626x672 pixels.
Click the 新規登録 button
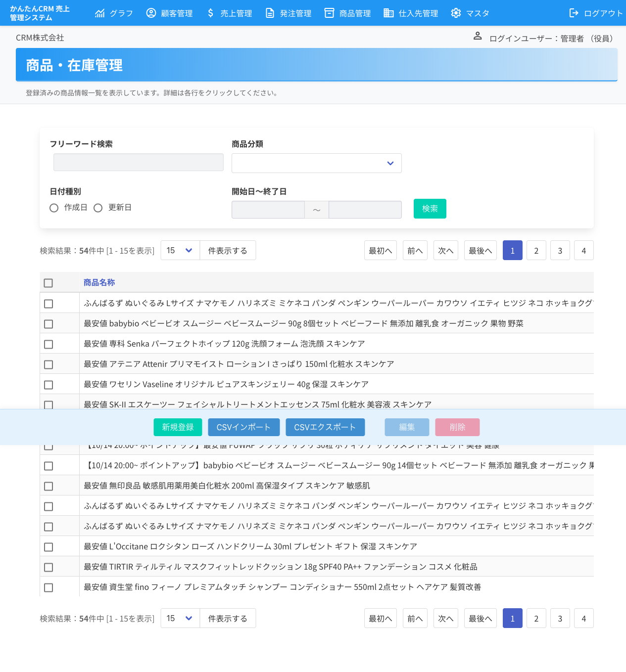[178, 427]
